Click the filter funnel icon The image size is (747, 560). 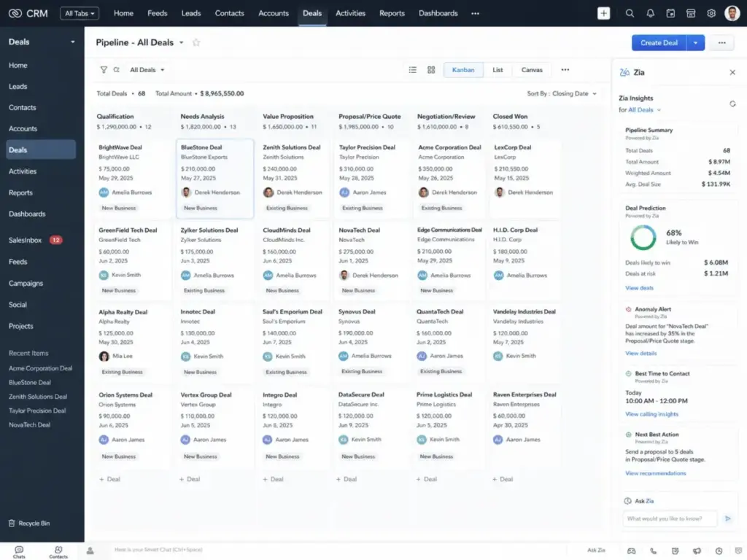pyautogui.click(x=104, y=69)
